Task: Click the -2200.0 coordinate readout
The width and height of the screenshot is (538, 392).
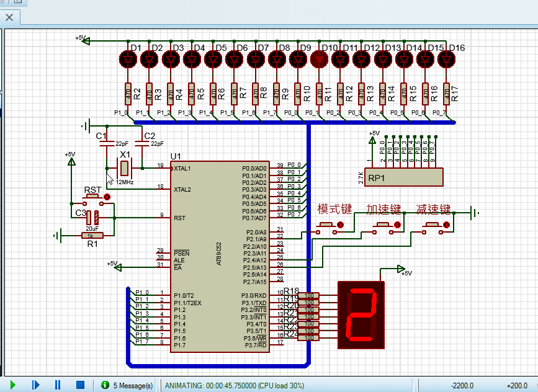Action: pyautogui.click(x=462, y=385)
